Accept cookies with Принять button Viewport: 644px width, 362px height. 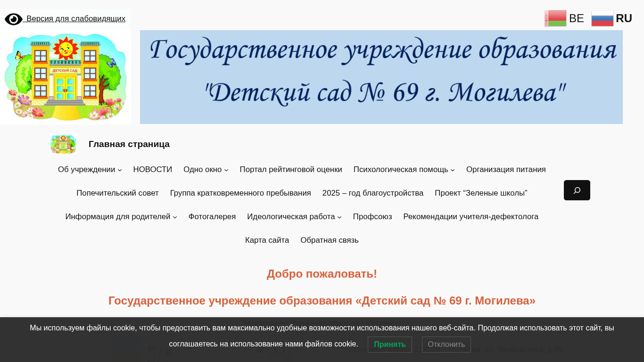coord(390,345)
